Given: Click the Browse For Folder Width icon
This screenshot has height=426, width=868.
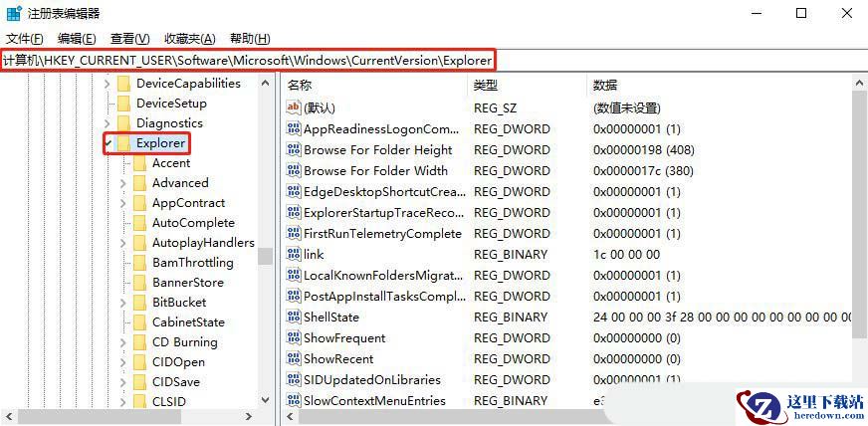Looking at the screenshot, I should coord(294,171).
